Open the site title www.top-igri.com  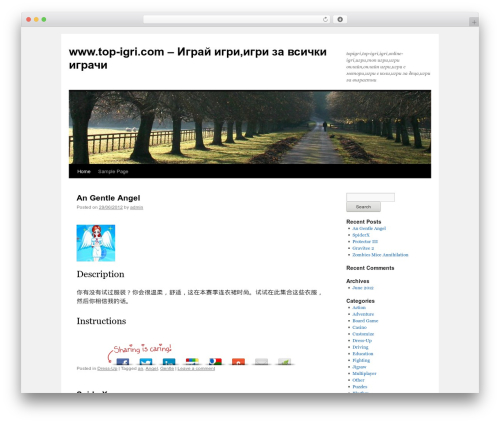[198, 58]
